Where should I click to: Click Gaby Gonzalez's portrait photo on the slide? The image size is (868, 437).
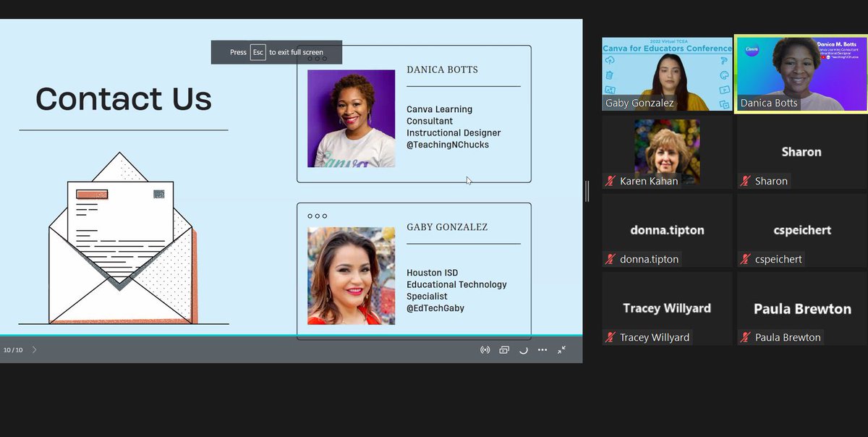point(352,276)
